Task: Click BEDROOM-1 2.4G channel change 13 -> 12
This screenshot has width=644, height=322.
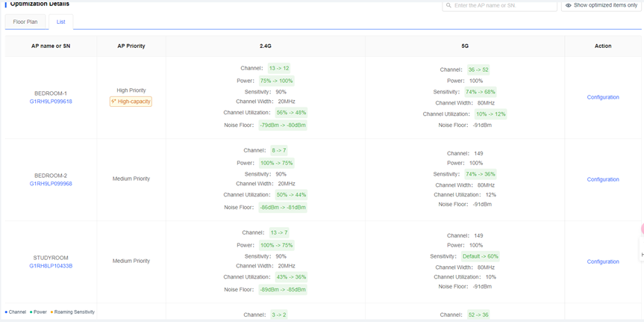Action: coord(280,69)
